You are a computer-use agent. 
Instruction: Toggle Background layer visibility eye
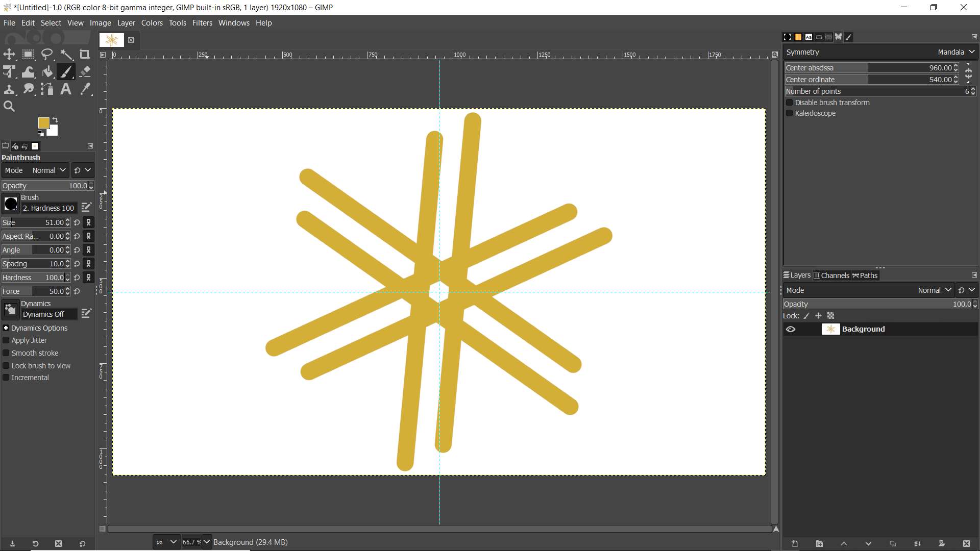[x=791, y=329]
